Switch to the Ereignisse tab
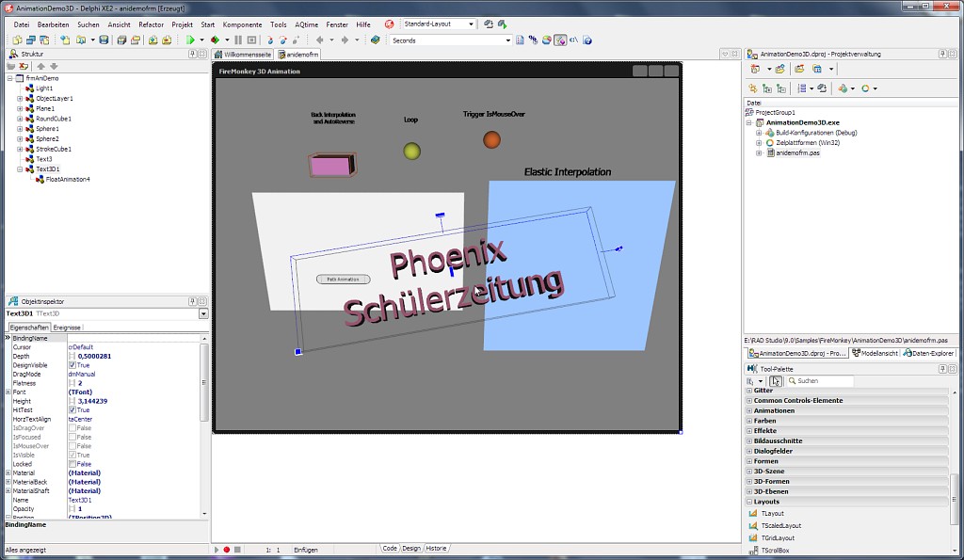This screenshot has height=560, width=964. (67, 328)
